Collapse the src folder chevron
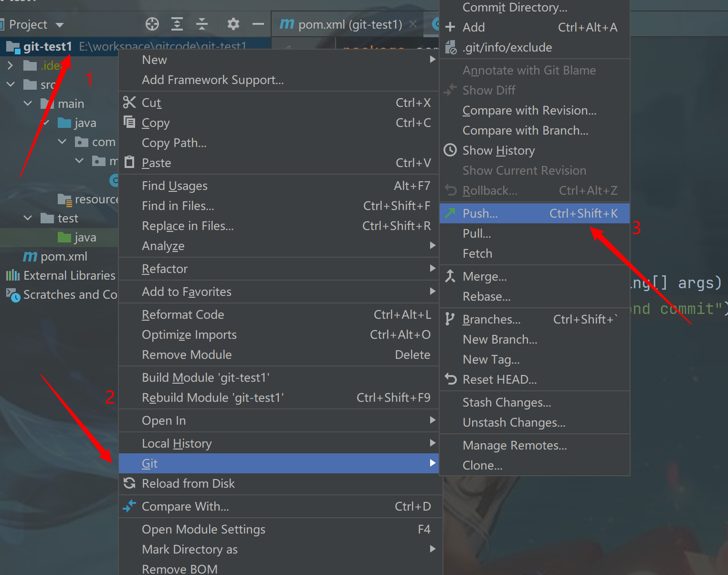Viewport: 728px width, 575px height. pyautogui.click(x=10, y=84)
